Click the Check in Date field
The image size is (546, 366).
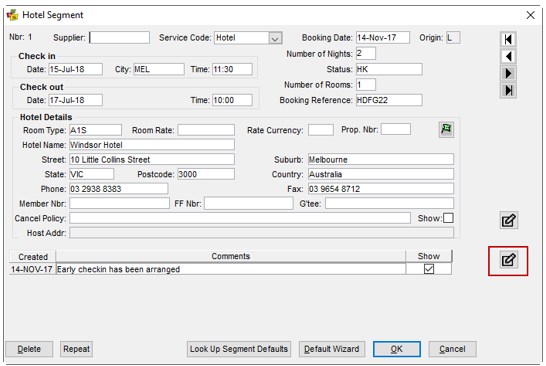[76, 69]
